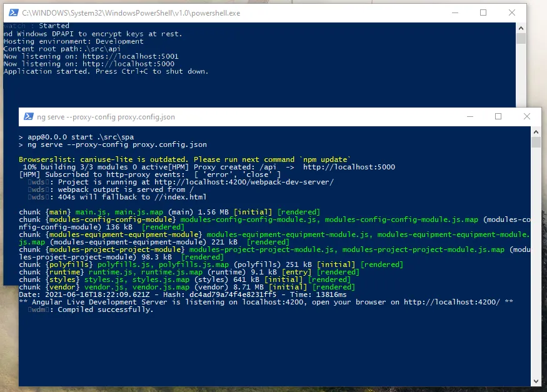
Task: Click the yellow Browserslist outdated warning line
Action: [x=184, y=159]
